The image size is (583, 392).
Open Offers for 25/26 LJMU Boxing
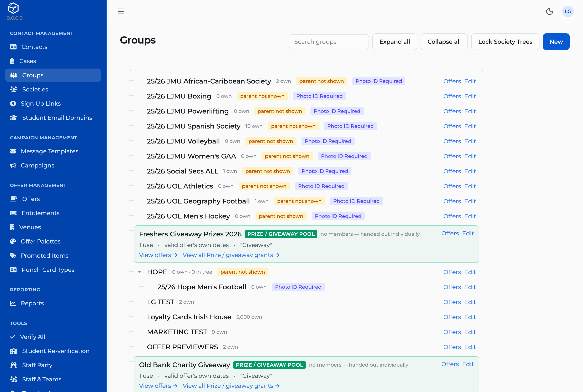pos(452,96)
